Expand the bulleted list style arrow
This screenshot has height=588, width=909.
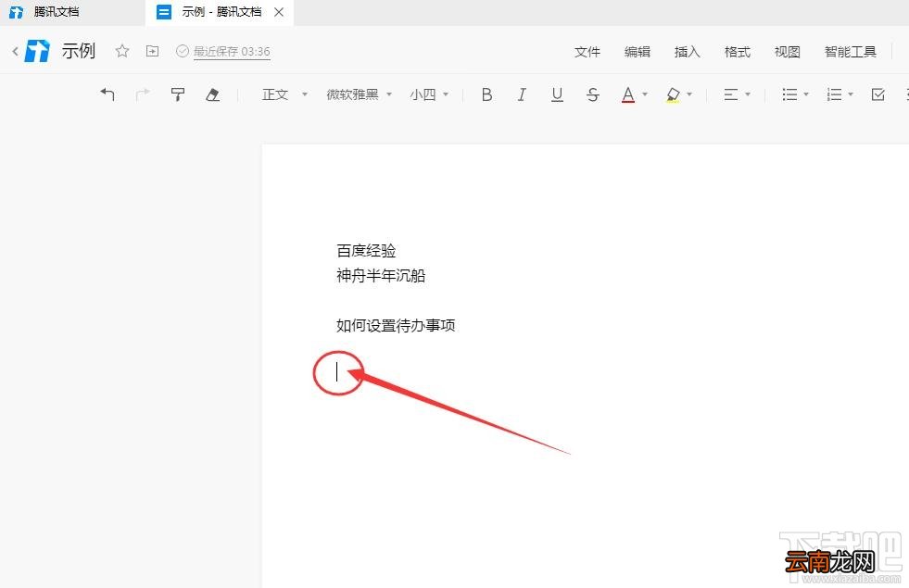[x=806, y=94]
